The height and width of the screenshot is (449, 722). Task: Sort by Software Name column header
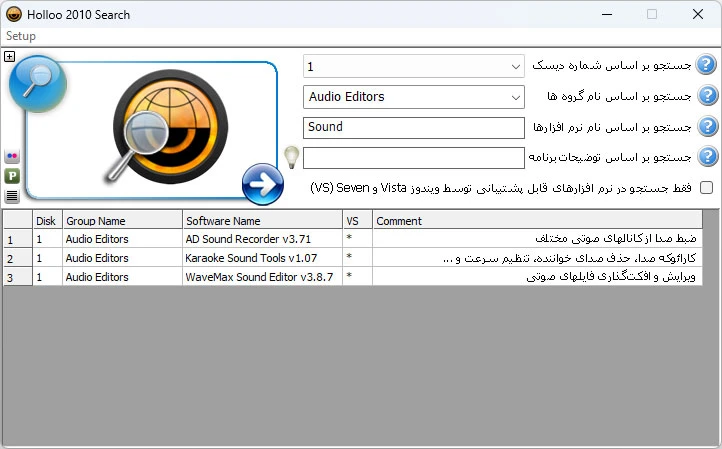coord(261,221)
